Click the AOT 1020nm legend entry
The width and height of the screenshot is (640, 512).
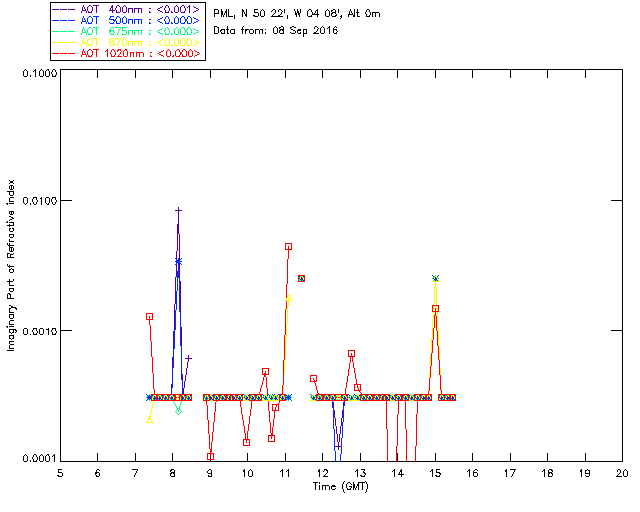pyautogui.click(x=127, y=53)
